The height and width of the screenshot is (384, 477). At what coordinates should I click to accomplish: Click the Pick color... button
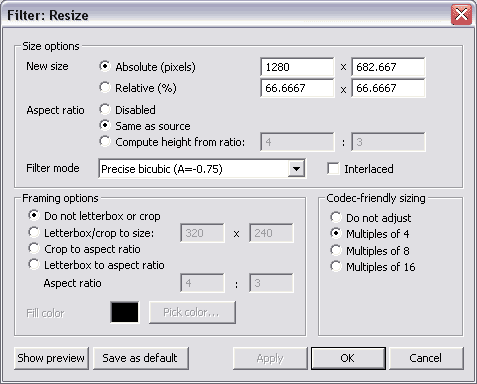[192, 312]
